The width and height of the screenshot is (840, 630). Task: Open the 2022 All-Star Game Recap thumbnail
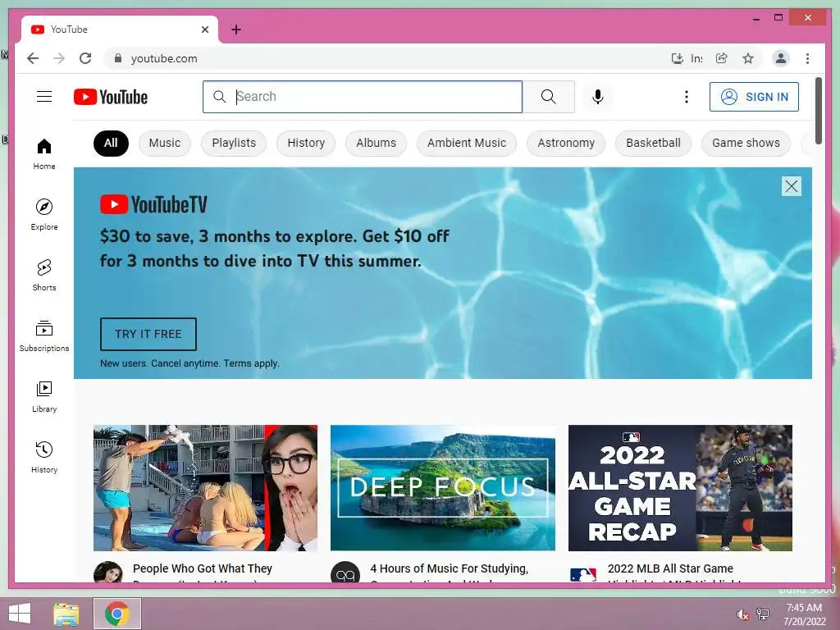[680, 488]
